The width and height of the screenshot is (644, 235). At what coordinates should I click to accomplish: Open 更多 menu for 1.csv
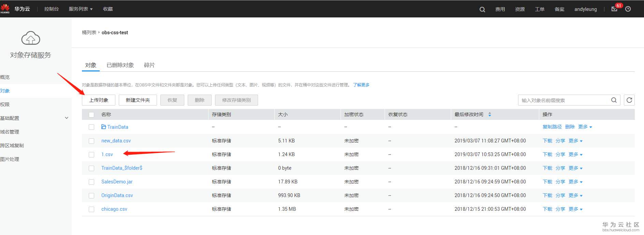pyautogui.click(x=575, y=154)
